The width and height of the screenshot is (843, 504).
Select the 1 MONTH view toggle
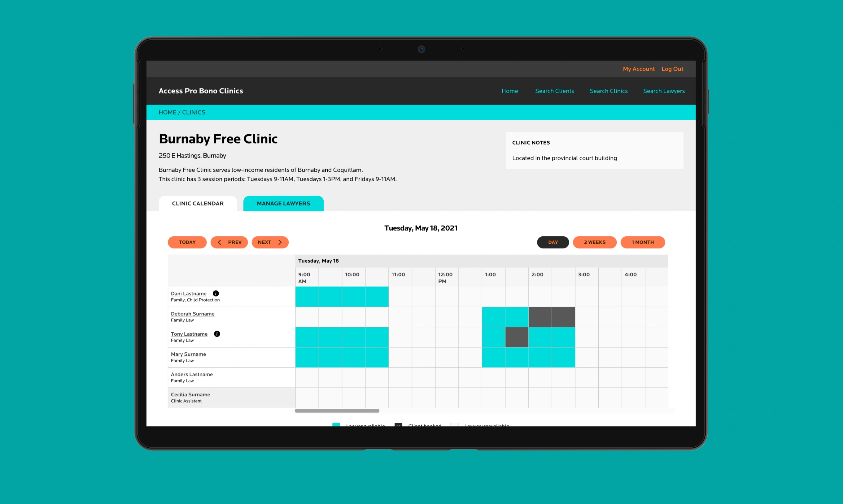coord(642,242)
